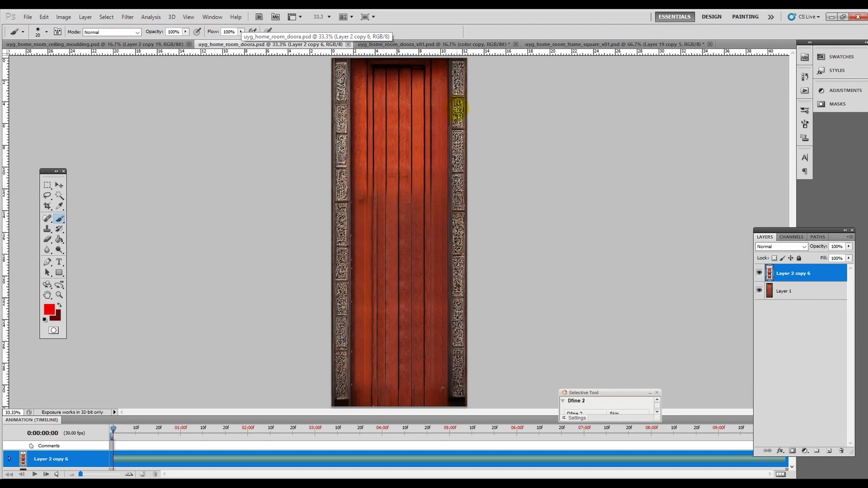This screenshot has width=868, height=488.
Task: Reset default foreground and background colors
Action: click(x=44, y=319)
